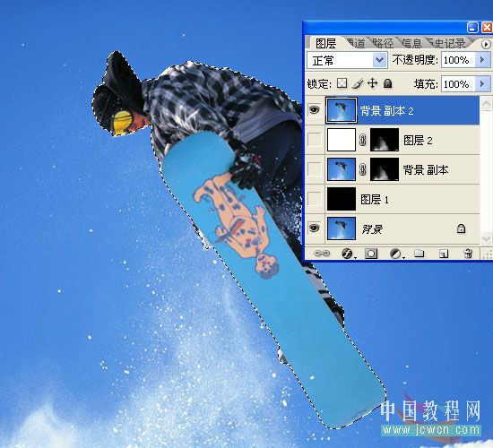Switch to the 历史记录 tab
This screenshot has width=493, height=448.
[x=448, y=43]
